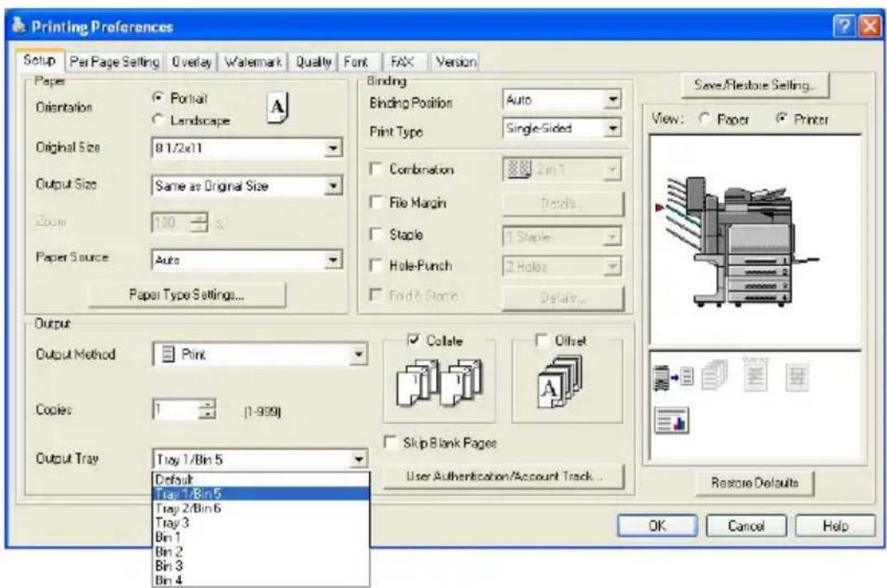This screenshot has width=887, height=588.
Task: Select Tray 3 in output tray list
Action: [261, 523]
